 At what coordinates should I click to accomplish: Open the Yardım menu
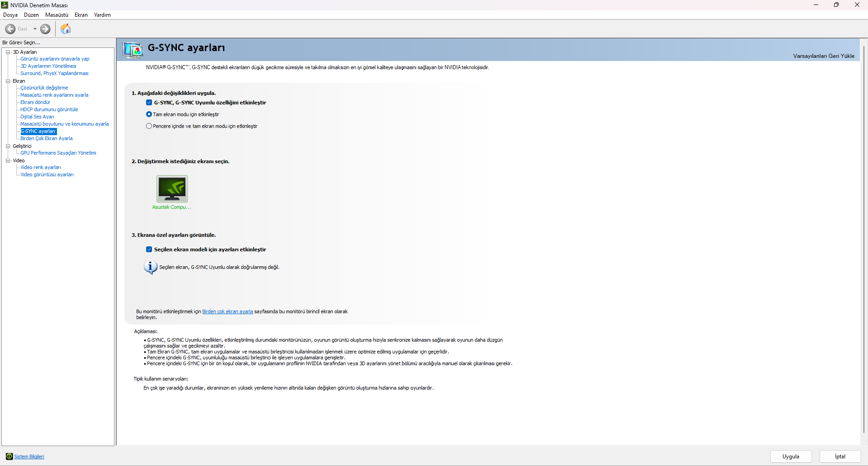(102, 15)
